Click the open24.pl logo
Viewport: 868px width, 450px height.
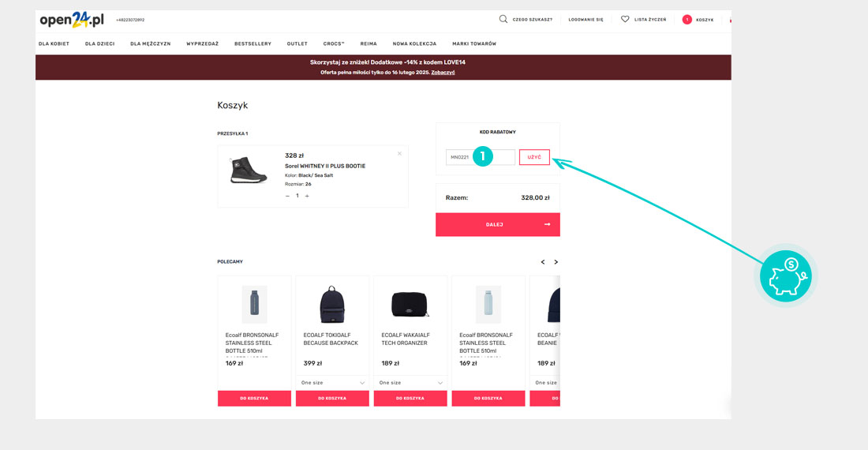71,20
